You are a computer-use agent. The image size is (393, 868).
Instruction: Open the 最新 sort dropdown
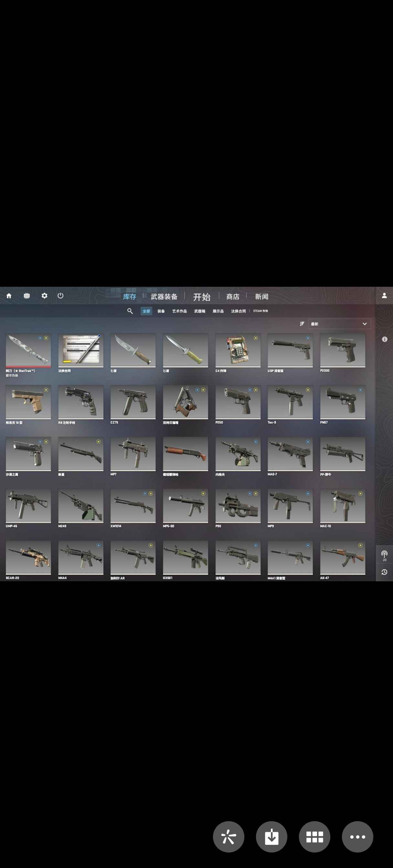pyautogui.click(x=340, y=324)
